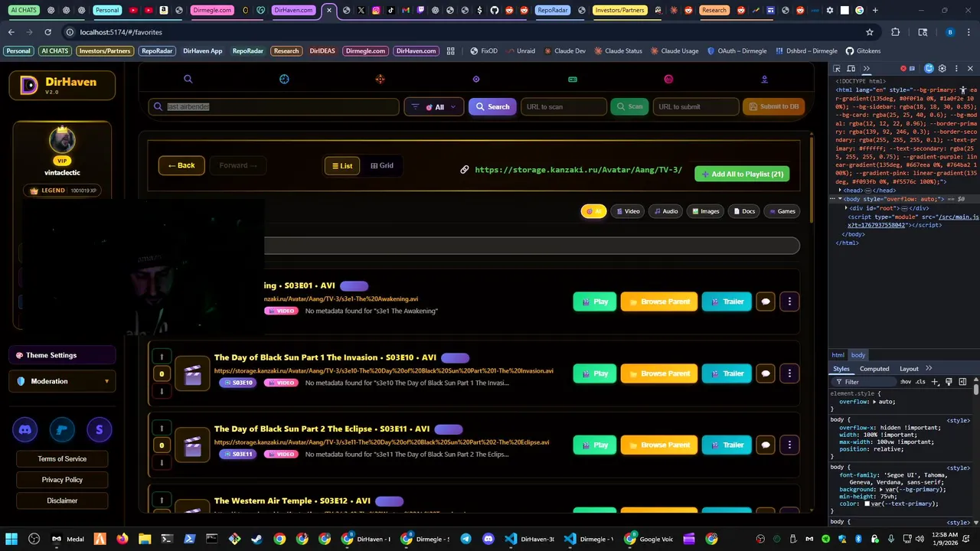Switch to List view

[341, 165]
